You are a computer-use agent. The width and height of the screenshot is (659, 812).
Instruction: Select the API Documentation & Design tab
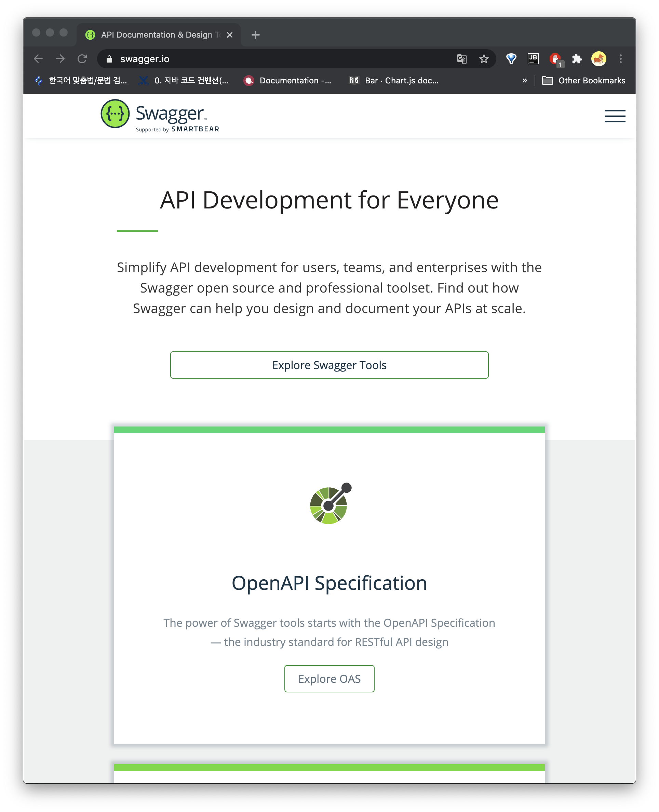(x=156, y=35)
